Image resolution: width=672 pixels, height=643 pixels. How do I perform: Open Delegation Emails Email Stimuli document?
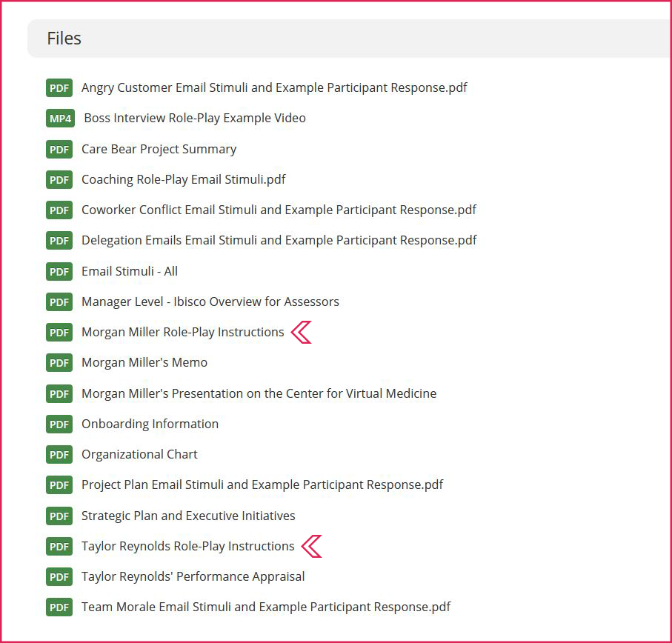pos(279,240)
